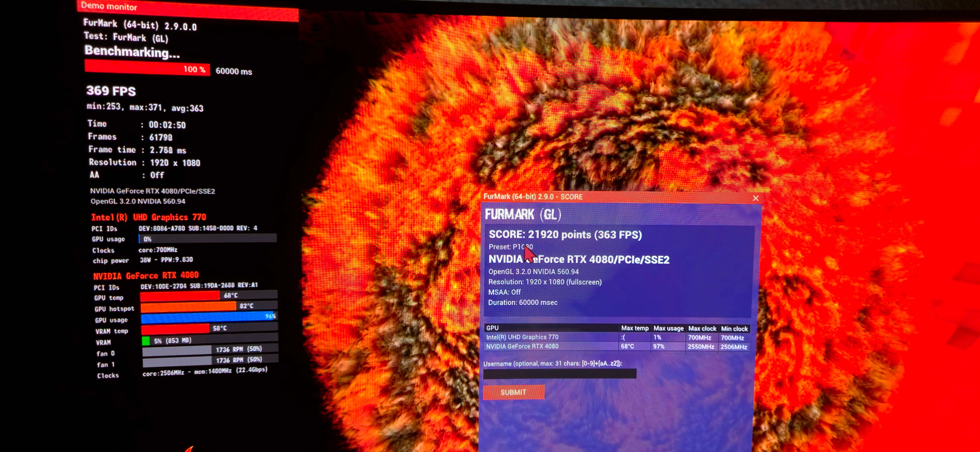Click the Max usage column header

tap(668, 328)
